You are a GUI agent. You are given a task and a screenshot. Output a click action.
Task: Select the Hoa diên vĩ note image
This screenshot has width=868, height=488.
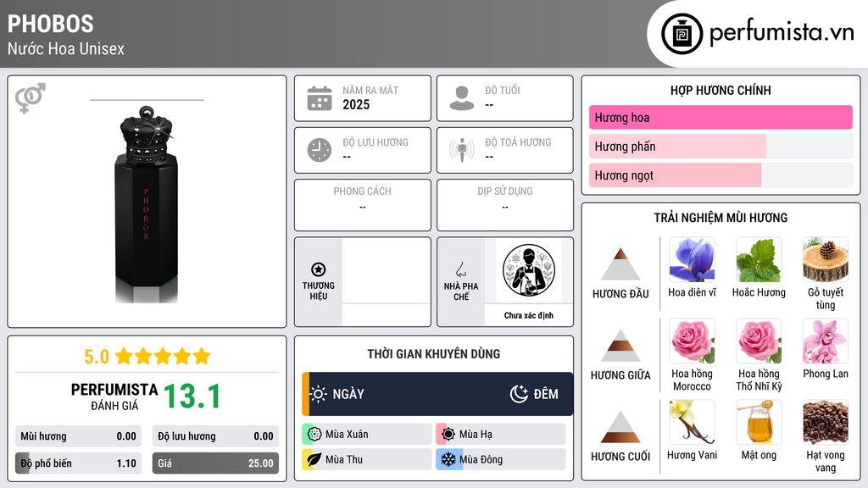[692, 260]
